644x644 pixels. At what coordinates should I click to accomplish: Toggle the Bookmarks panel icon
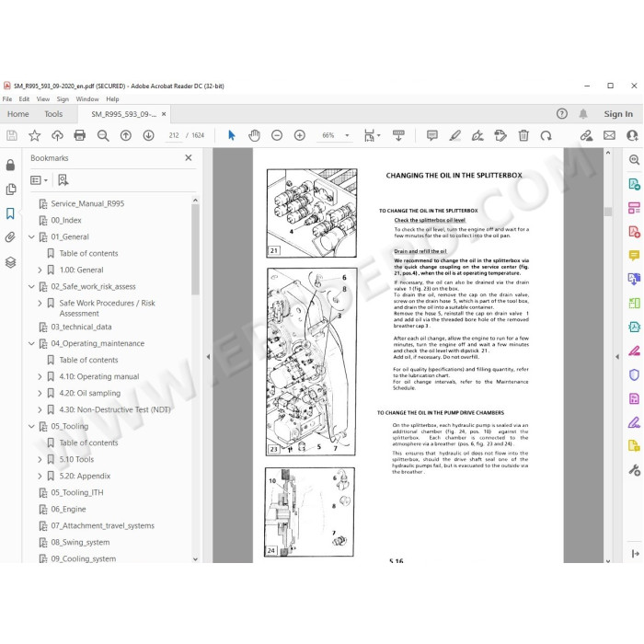tap(10, 213)
